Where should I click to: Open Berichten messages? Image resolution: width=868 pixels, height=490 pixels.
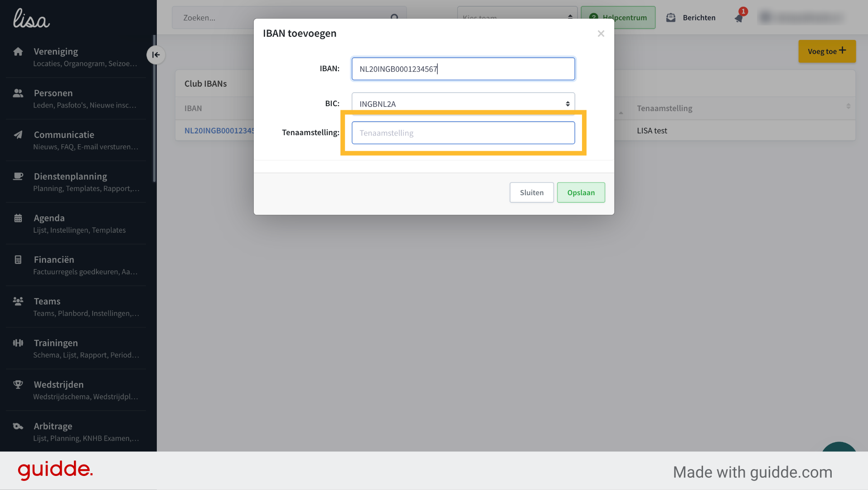coord(691,18)
